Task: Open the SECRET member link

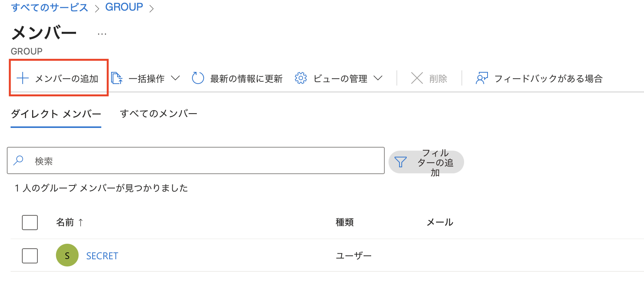Action: coord(102,255)
